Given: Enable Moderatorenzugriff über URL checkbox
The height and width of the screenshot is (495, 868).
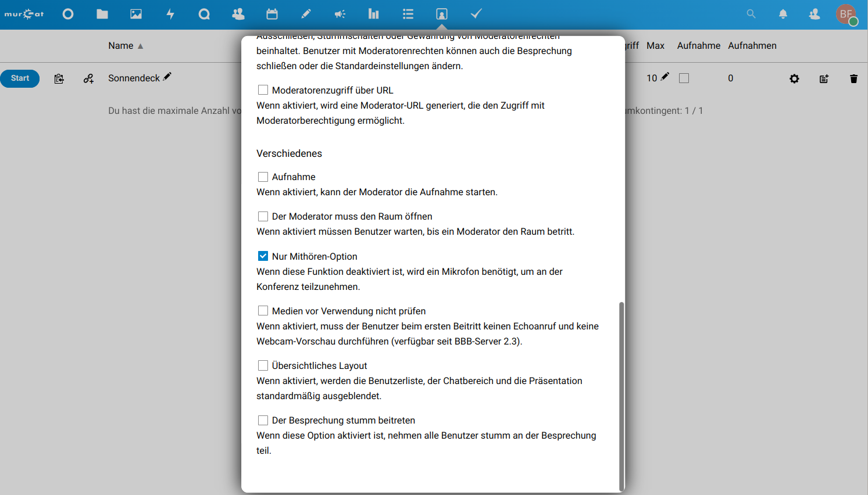Looking at the screenshot, I should [263, 90].
